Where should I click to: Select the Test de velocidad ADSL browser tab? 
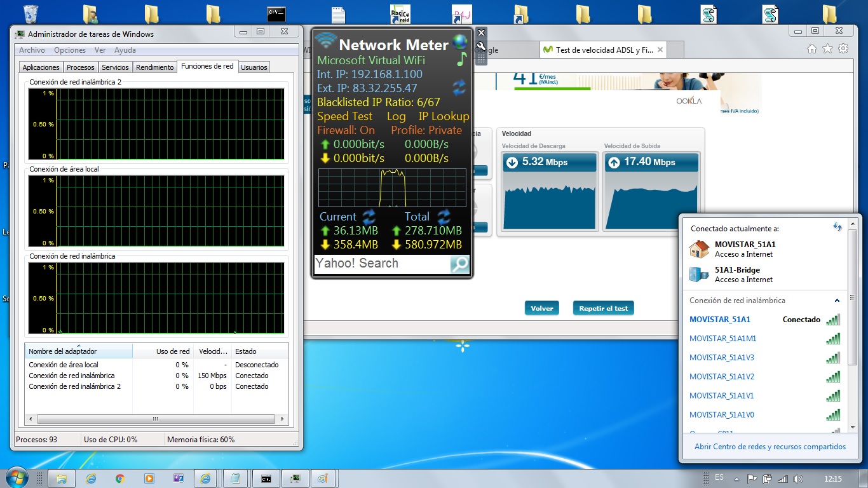point(602,50)
